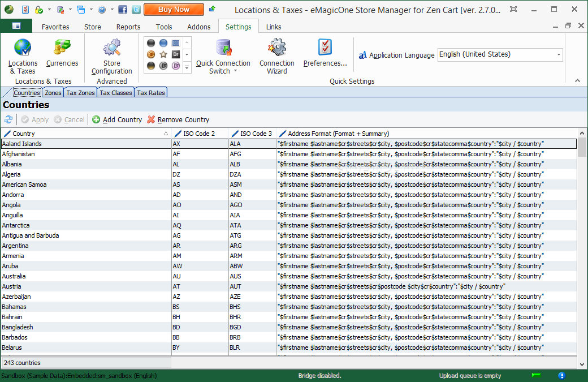Open dropdown arrow next to help icon
The width and height of the screenshot is (588, 382).
[x=112, y=10]
